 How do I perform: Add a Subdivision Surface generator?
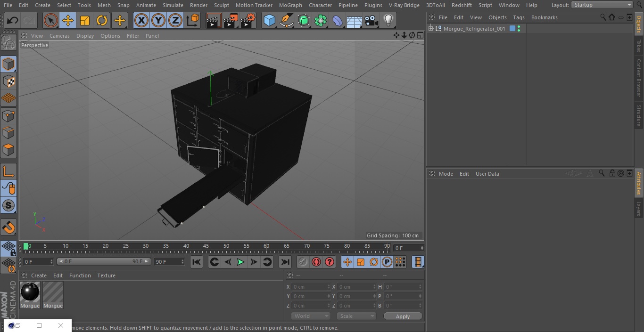pyautogui.click(x=304, y=21)
